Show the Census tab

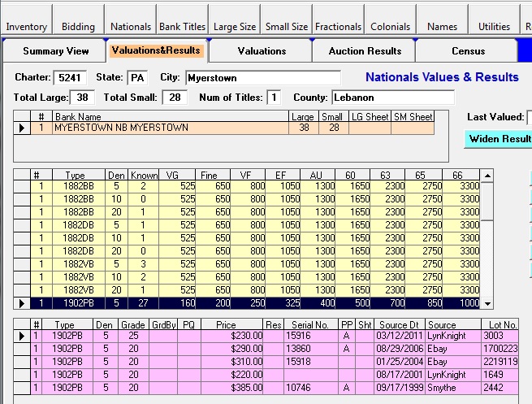tap(468, 50)
